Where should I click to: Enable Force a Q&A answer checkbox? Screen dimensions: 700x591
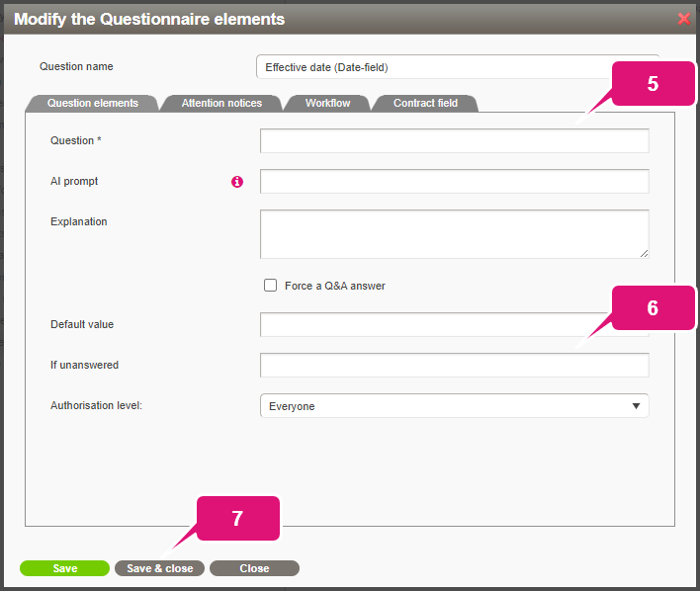(x=270, y=286)
